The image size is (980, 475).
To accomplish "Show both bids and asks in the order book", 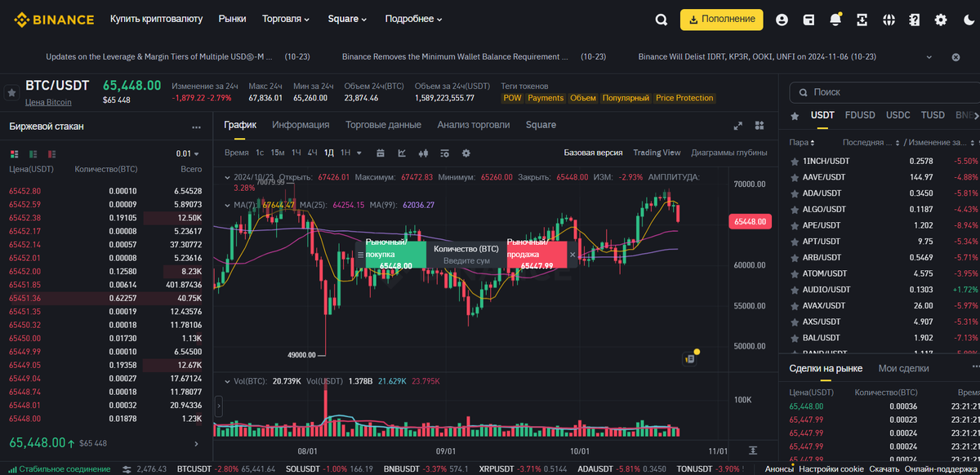I will point(14,153).
